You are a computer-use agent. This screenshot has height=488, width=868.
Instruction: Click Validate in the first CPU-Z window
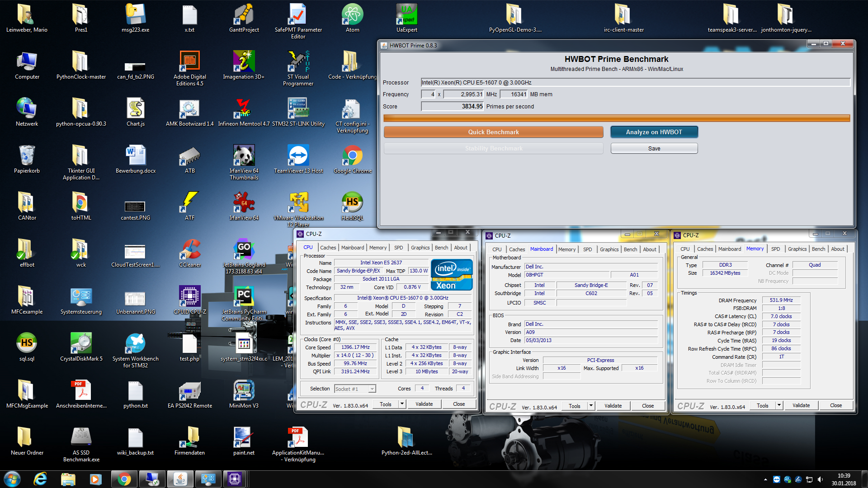click(424, 404)
